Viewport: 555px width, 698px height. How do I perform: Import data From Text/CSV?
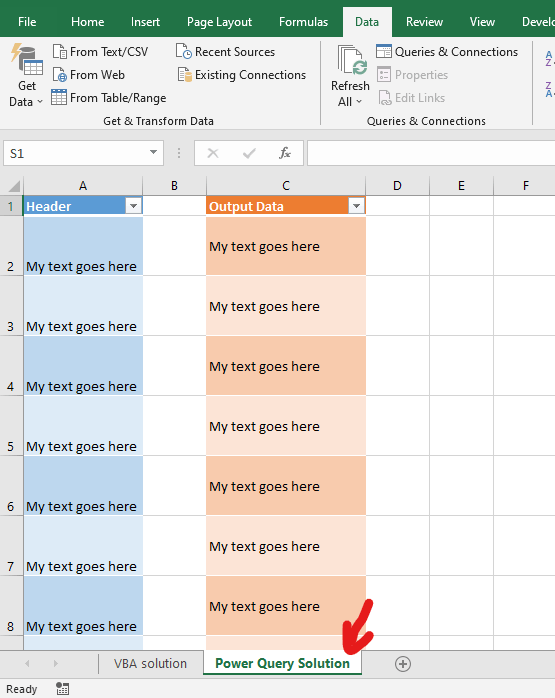[x=100, y=52]
